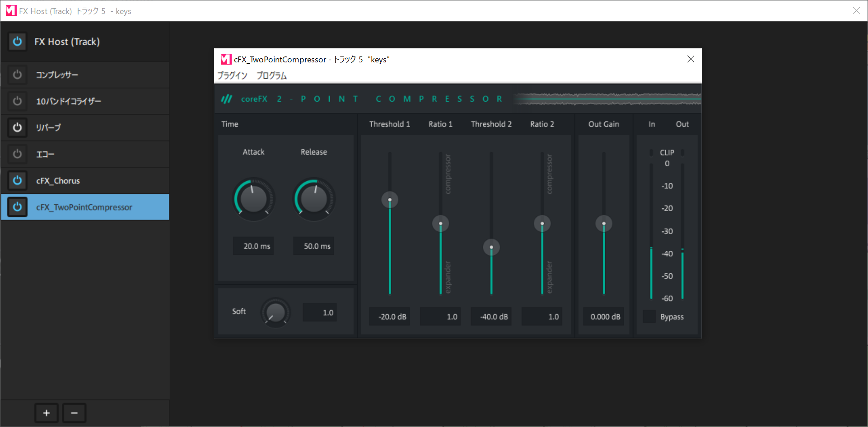Toggle the リバーブ effect power button
The width and height of the screenshot is (868, 427).
pyautogui.click(x=17, y=127)
